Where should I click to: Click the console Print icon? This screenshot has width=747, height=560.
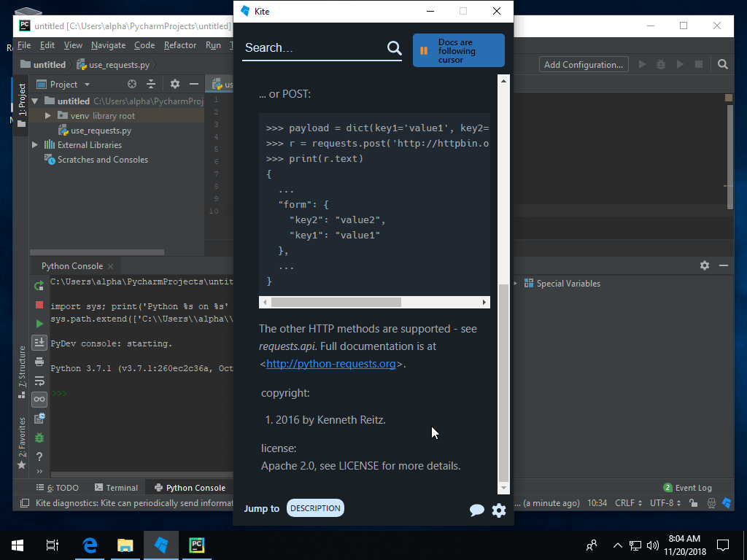[39, 362]
